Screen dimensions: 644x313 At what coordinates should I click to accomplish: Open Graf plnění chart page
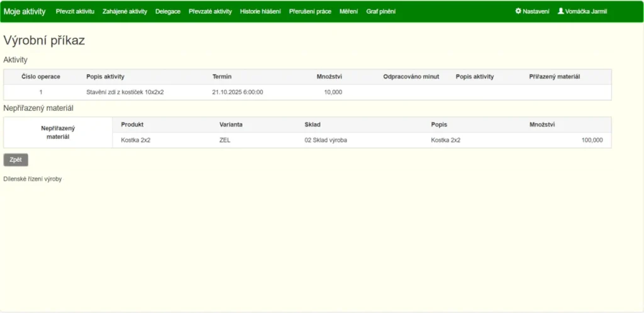point(381,11)
